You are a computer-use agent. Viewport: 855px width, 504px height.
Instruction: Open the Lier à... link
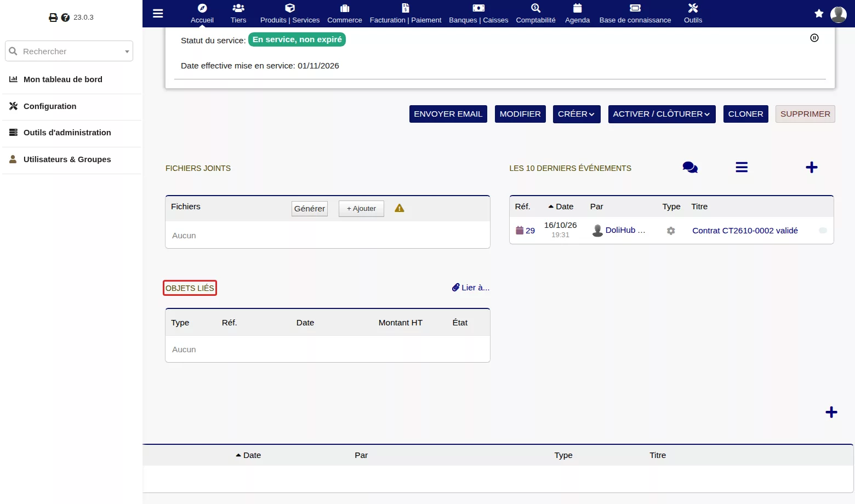point(471,288)
